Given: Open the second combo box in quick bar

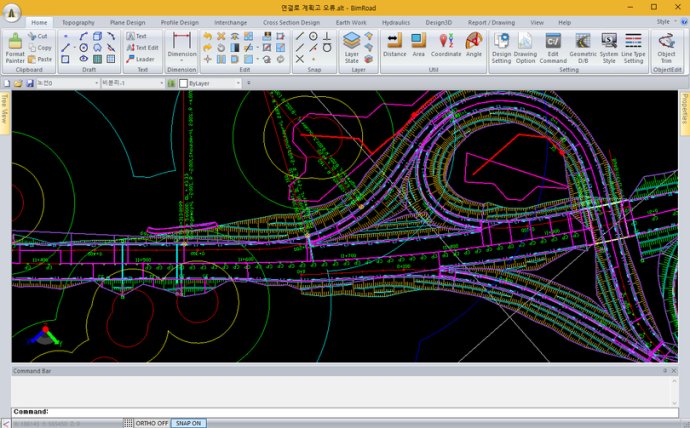Looking at the screenshot, I should pyautogui.click(x=132, y=83).
